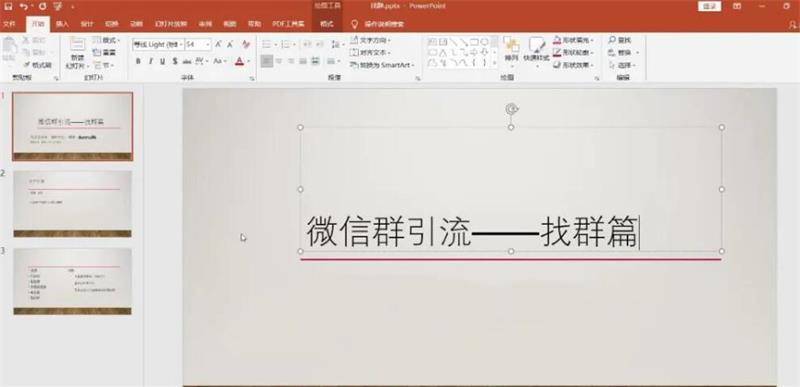Click the Sign in (登录) button
Viewport: 800px width, 387px height.
(710, 6)
